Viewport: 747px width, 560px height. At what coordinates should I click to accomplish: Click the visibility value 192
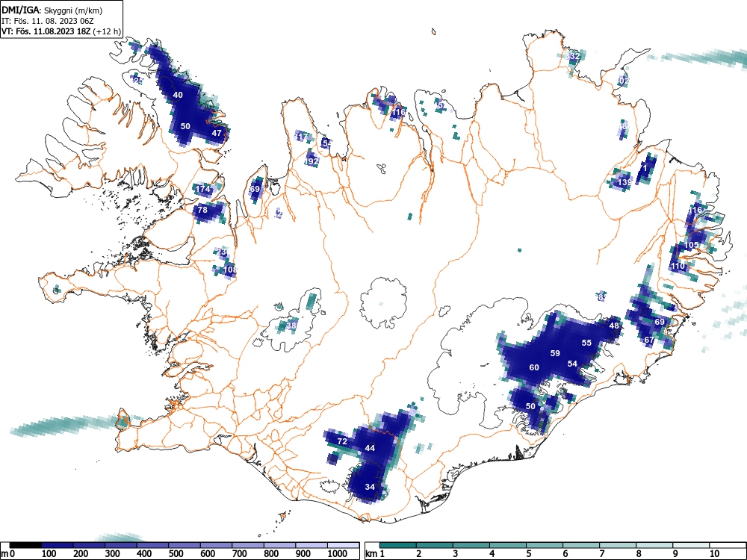pos(311,161)
